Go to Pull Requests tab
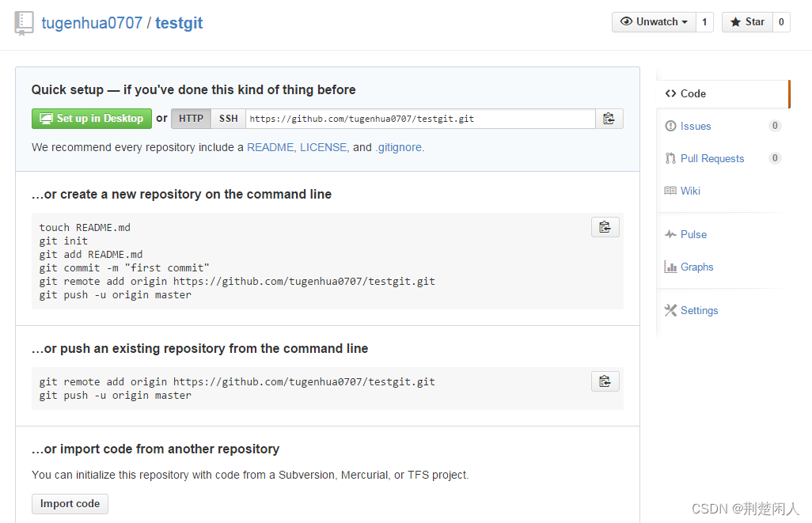812x523 pixels. point(712,158)
